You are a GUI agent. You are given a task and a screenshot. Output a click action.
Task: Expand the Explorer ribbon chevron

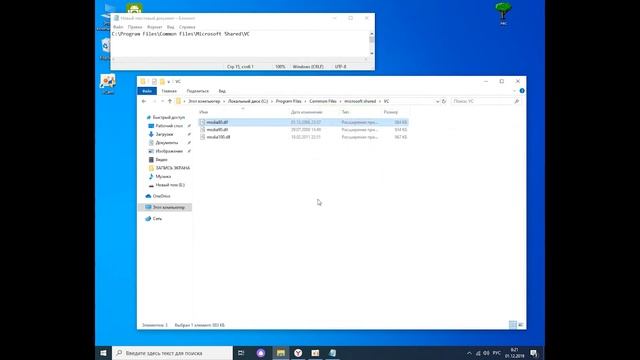[514, 91]
